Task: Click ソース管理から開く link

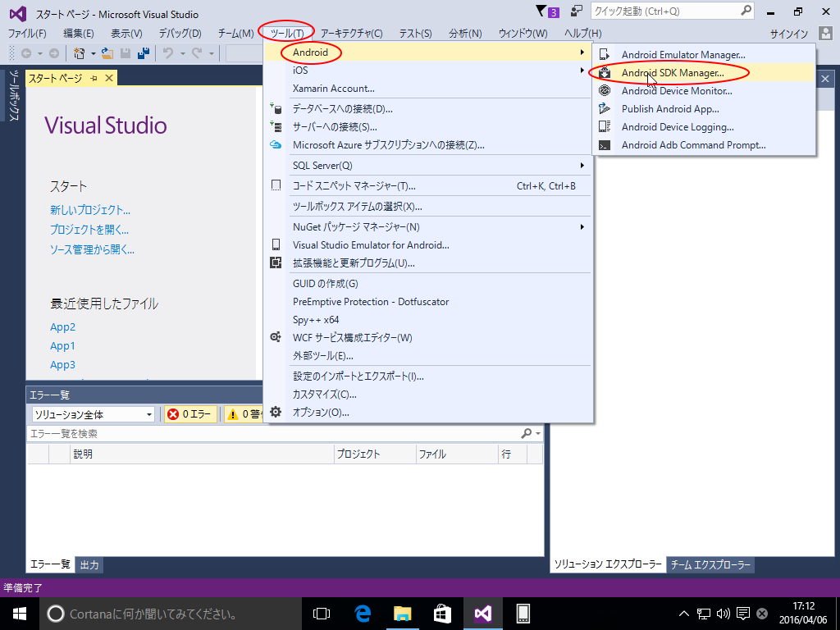Action: (92, 249)
